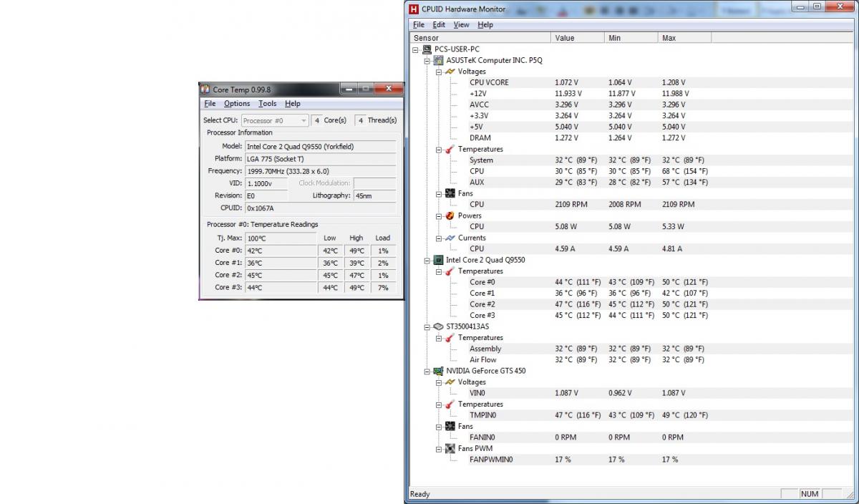Click the PCS-USER-PC computer icon
This screenshot has height=504, width=859.
[427, 49]
